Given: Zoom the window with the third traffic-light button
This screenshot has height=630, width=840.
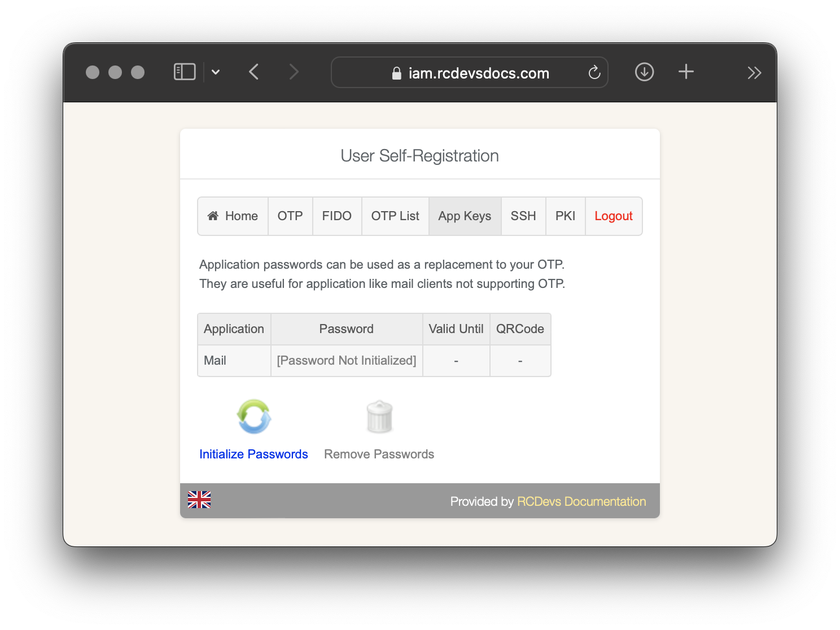Looking at the screenshot, I should pyautogui.click(x=138, y=72).
